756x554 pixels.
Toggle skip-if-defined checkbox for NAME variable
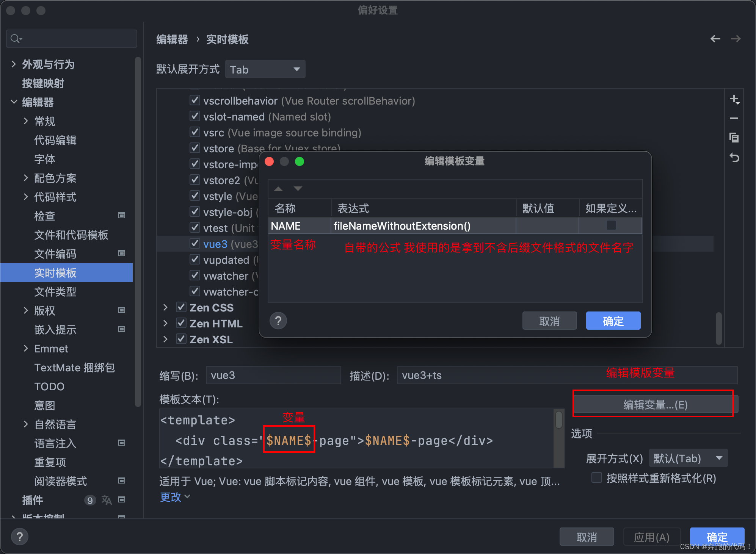coord(611,225)
